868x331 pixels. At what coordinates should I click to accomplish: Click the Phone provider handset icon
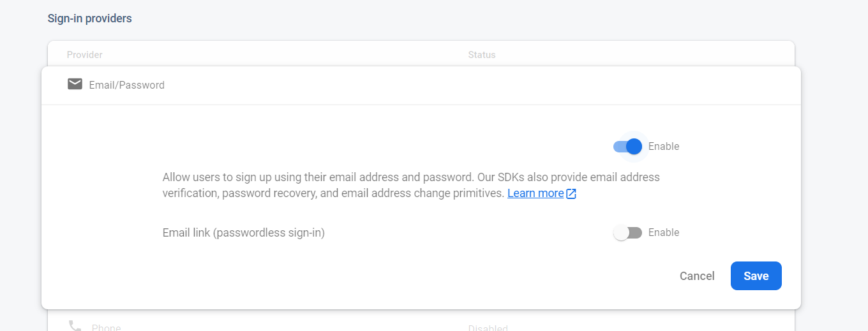[x=75, y=326]
